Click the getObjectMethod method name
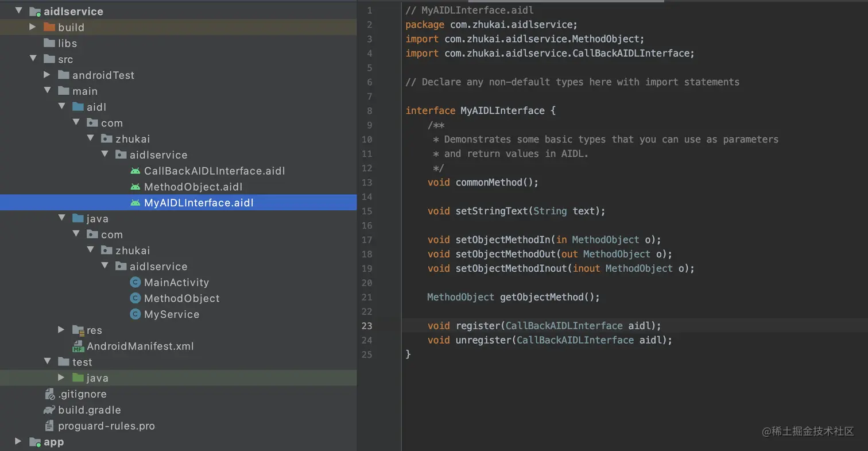The width and height of the screenshot is (868, 451). tap(542, 297)
